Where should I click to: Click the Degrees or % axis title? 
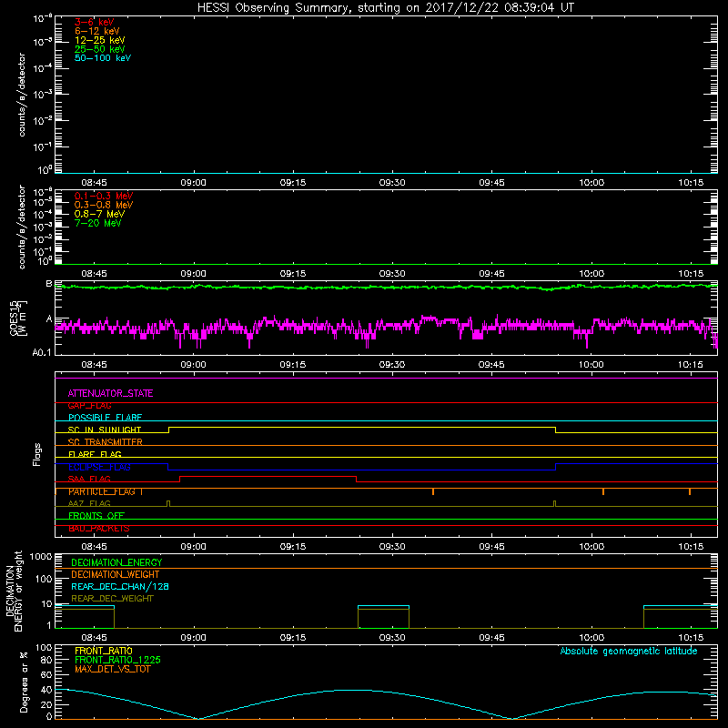[x=24, y=682]
